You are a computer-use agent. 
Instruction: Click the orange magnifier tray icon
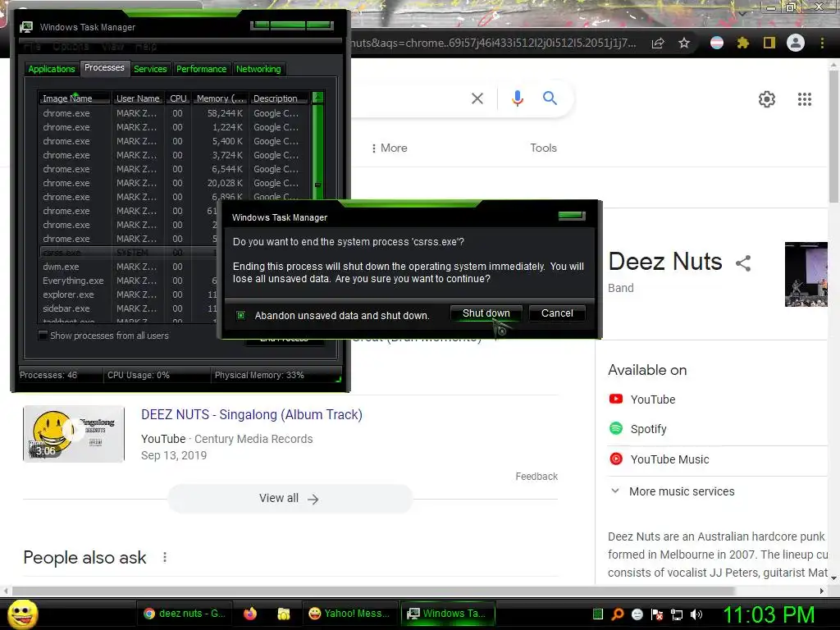coord(618,614)
